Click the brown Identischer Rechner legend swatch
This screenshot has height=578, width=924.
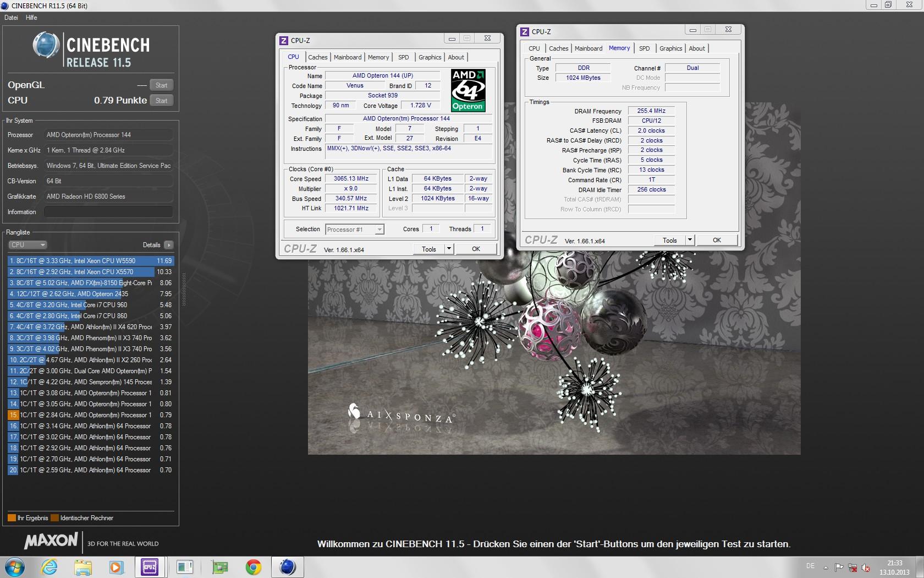pos(54,518)
